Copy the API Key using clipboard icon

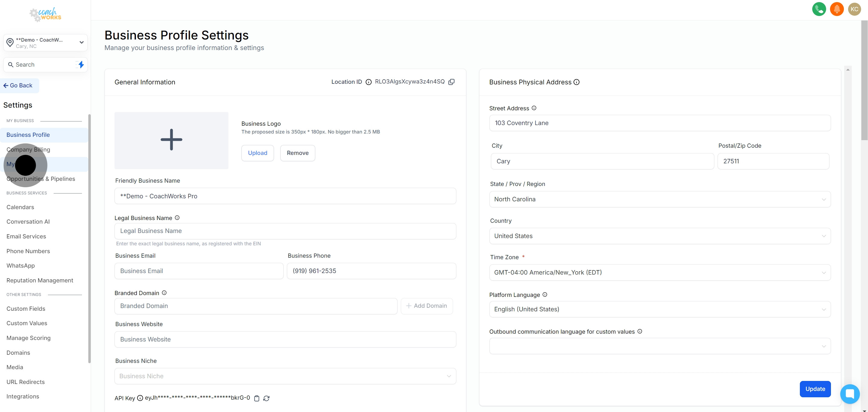click(x=257, y=398)
